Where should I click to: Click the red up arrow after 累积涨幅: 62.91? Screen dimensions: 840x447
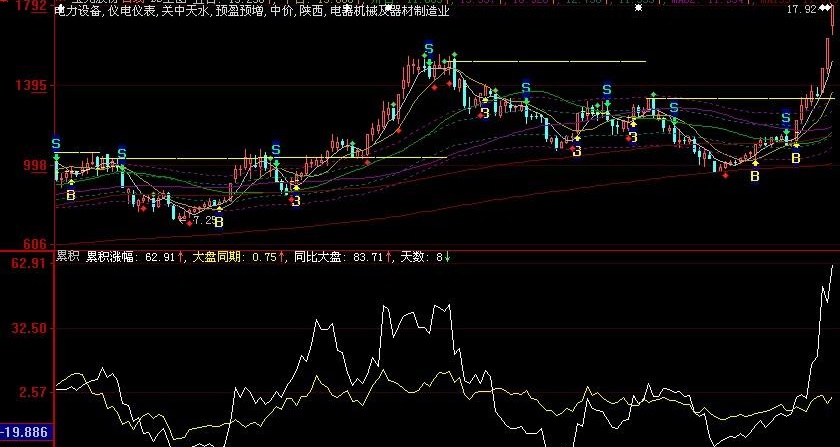point(181,257)
